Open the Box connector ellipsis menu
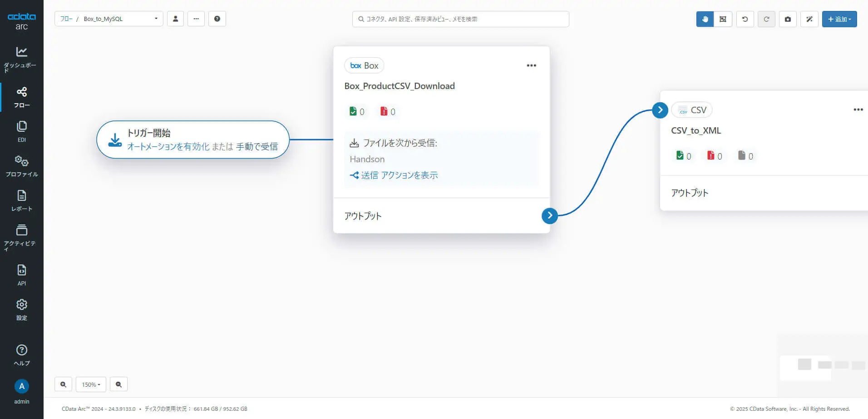868x419 pixels. pos(531,65)
